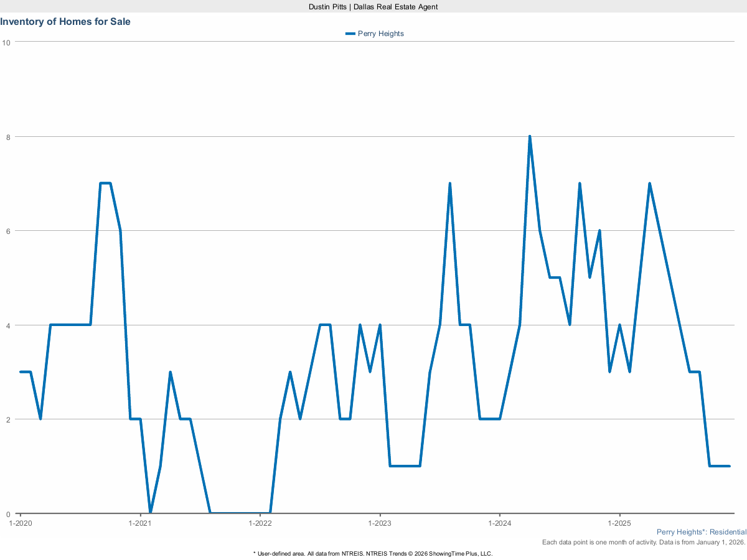Select the 1-2020 x-axis label
The image size is (747, 560).
coord(21,523)
